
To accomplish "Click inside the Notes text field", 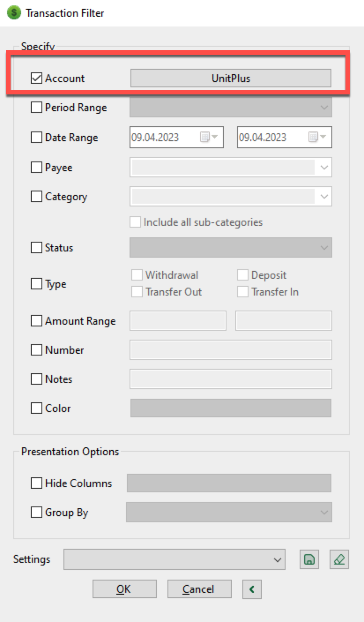I will pos(230,378).
